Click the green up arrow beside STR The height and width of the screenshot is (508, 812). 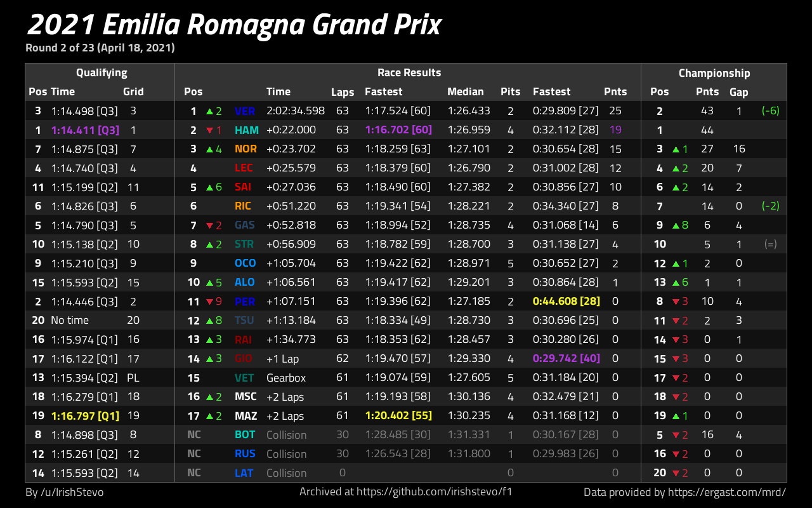point(210,245)
